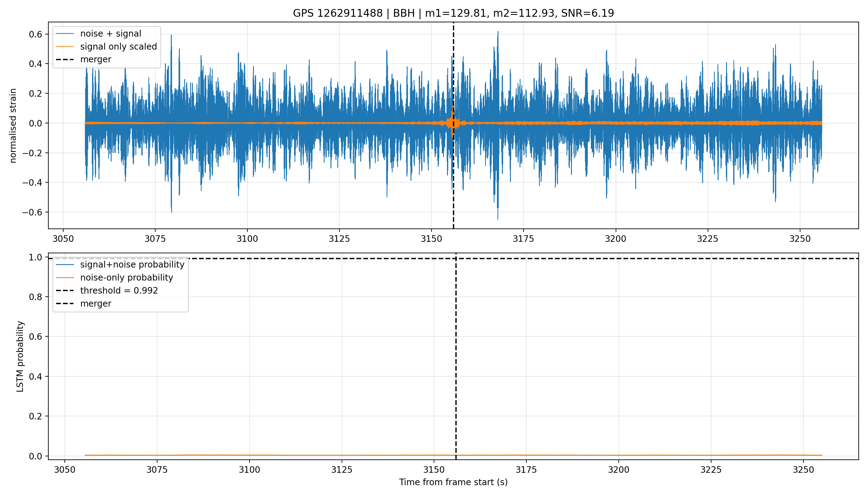This screenshot has height=496, width=868.
Task: Click the plot title with GPS 1262911488
Action: click(454, 13)
